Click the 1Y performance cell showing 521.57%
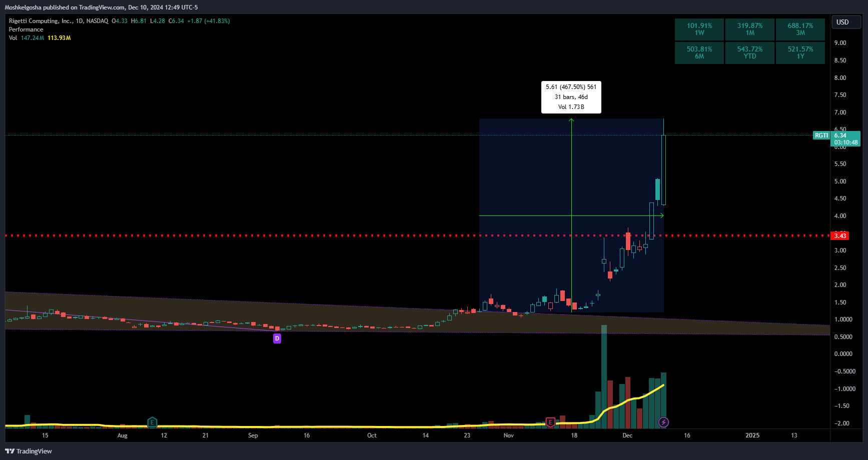 (800, 52)
